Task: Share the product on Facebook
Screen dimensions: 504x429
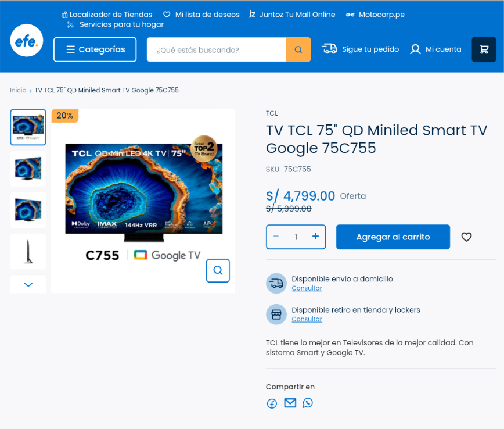Action: pyautogui.click(x=272, y=403)
